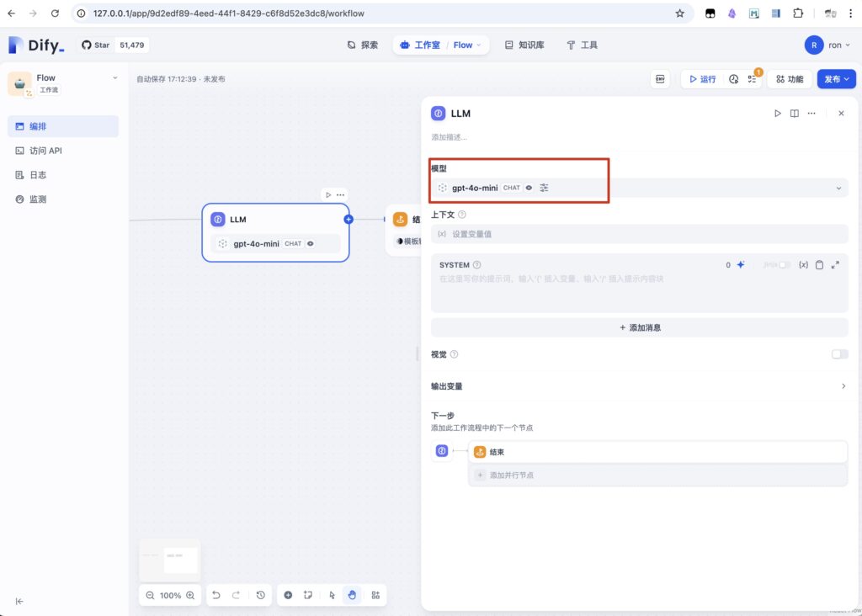The height and width of the screenshot is (616, 862).
Task: Open the ENV environment variables icon
Action: [660, 79]
